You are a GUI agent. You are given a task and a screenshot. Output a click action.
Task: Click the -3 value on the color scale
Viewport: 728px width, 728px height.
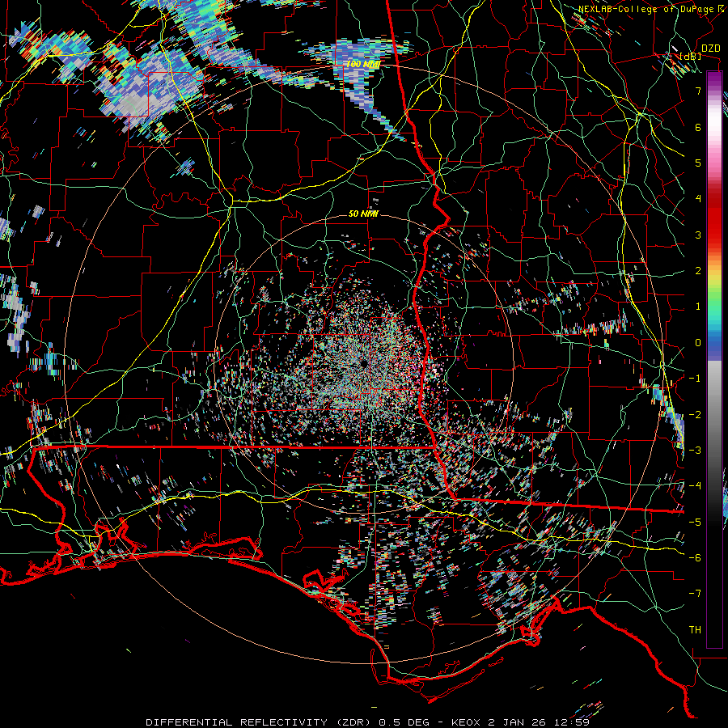click(x=695, y=451)
